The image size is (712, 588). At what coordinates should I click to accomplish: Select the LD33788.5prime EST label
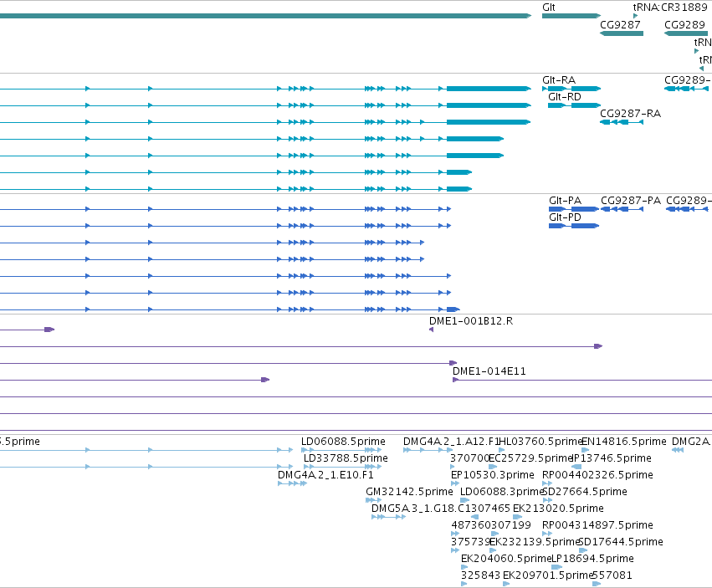coord(346,458)
